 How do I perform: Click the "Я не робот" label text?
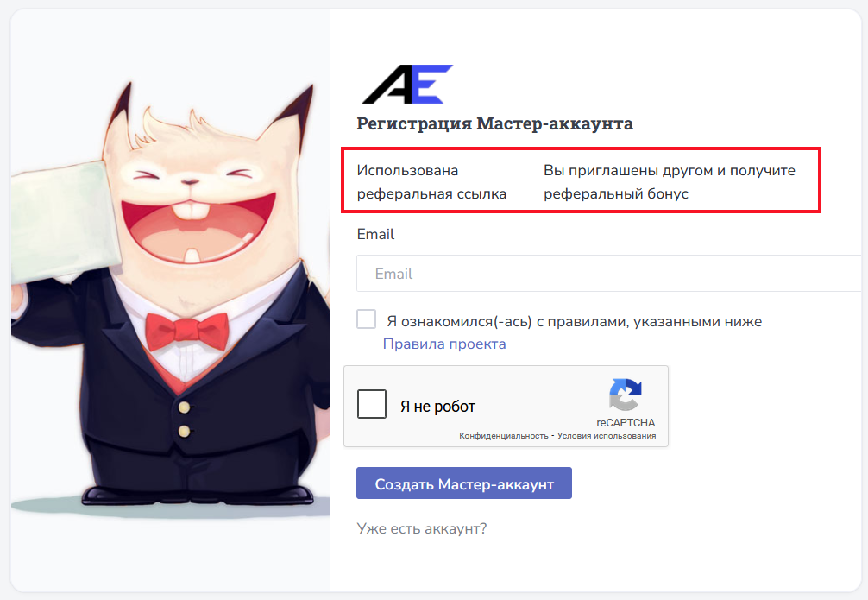click(x=437, y=407)
